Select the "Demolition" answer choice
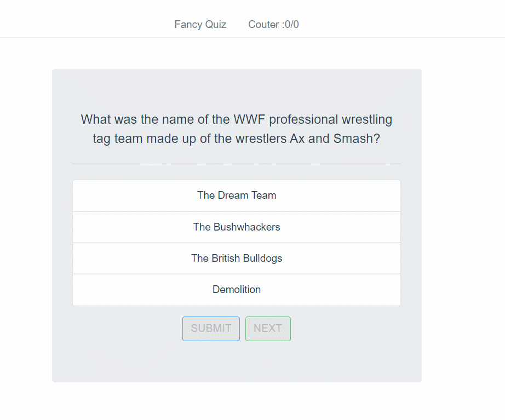Viewport: 505px width, 420px height. [237, 290]
